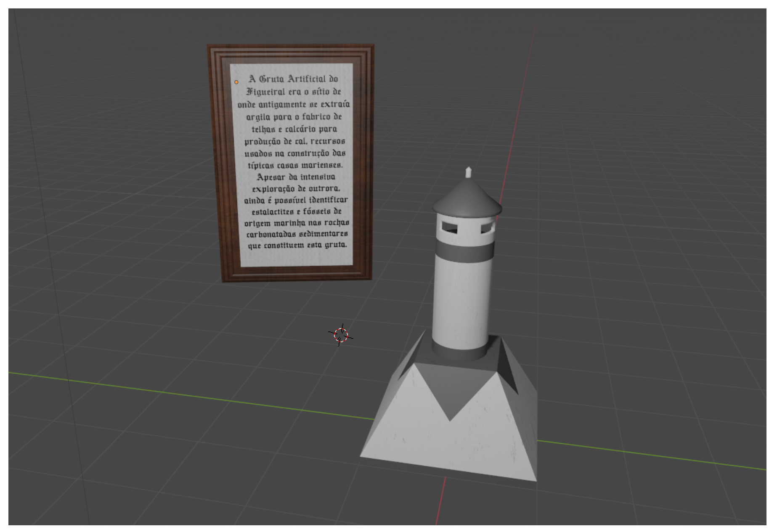Select the lighthouse conical roof
This screenshot has width=777, height=532.
(467, 198)
